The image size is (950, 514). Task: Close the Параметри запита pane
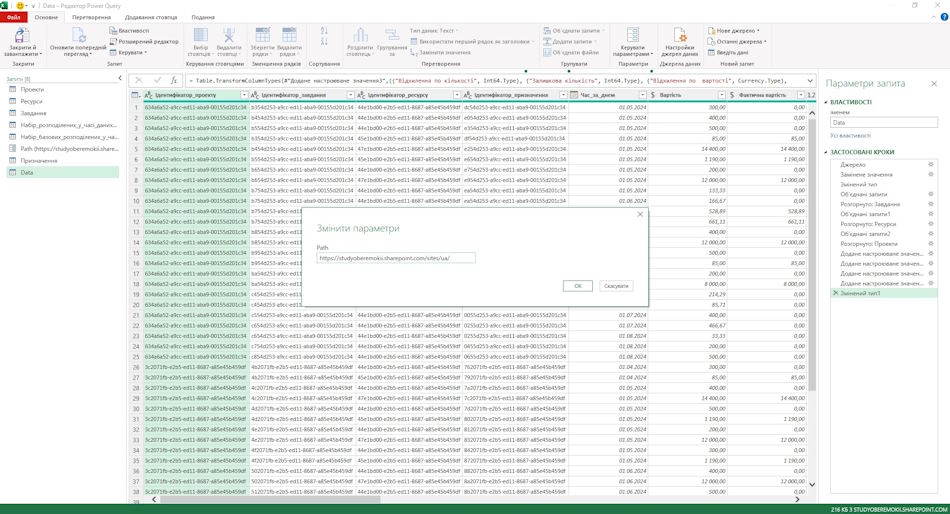(934, 84)
